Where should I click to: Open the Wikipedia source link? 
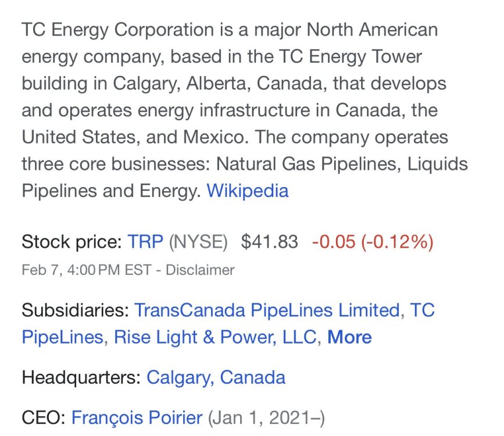point(247,191)
